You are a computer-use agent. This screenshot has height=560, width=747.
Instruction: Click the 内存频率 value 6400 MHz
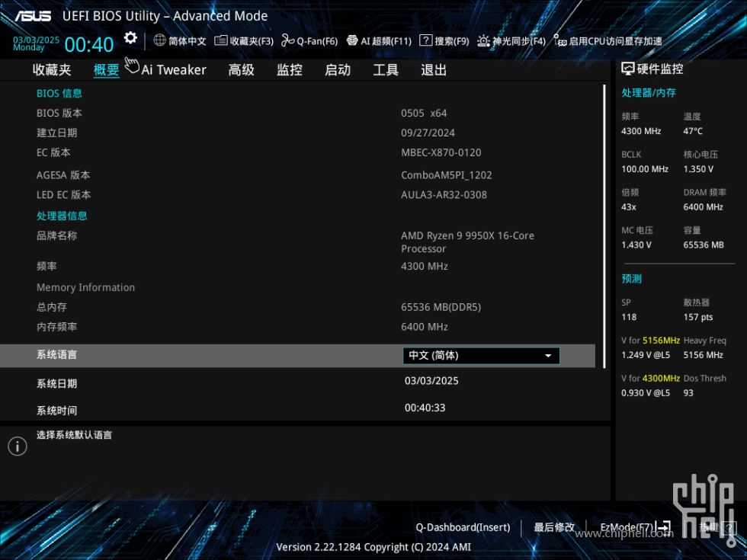coord(425,327)
